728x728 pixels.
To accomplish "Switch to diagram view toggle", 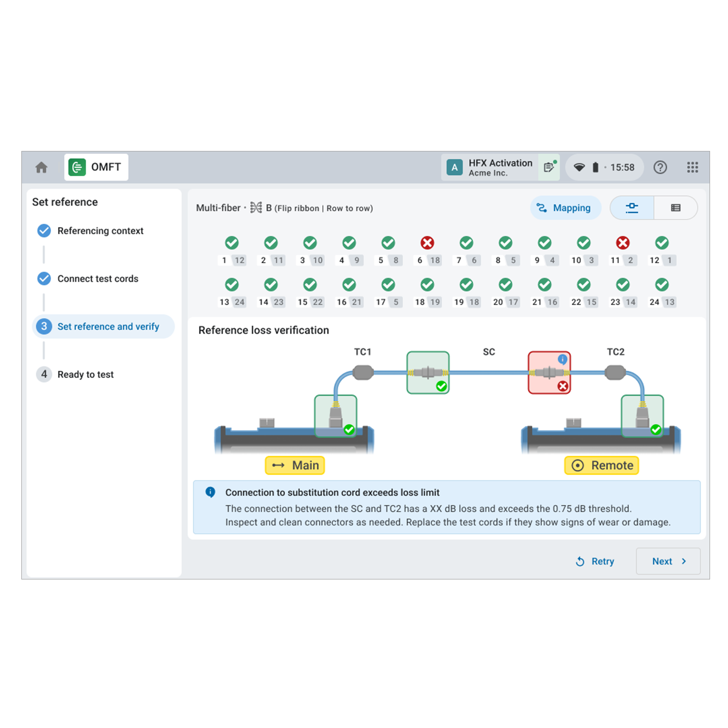I will (631, 208).
